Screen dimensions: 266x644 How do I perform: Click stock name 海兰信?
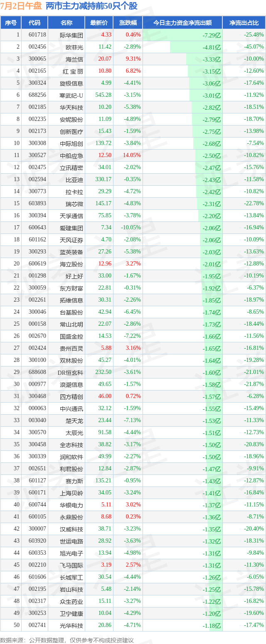click(74, 59)
